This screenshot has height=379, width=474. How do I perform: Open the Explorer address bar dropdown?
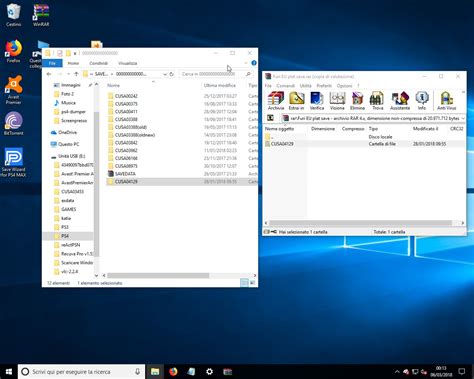pyautogui.click(x=165, y=74)
